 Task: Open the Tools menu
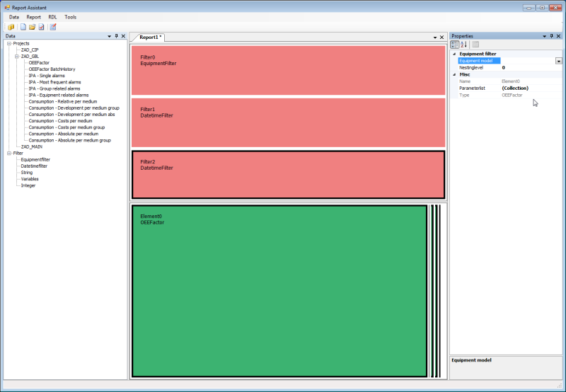pyautogui.click(x=70, y=17)
